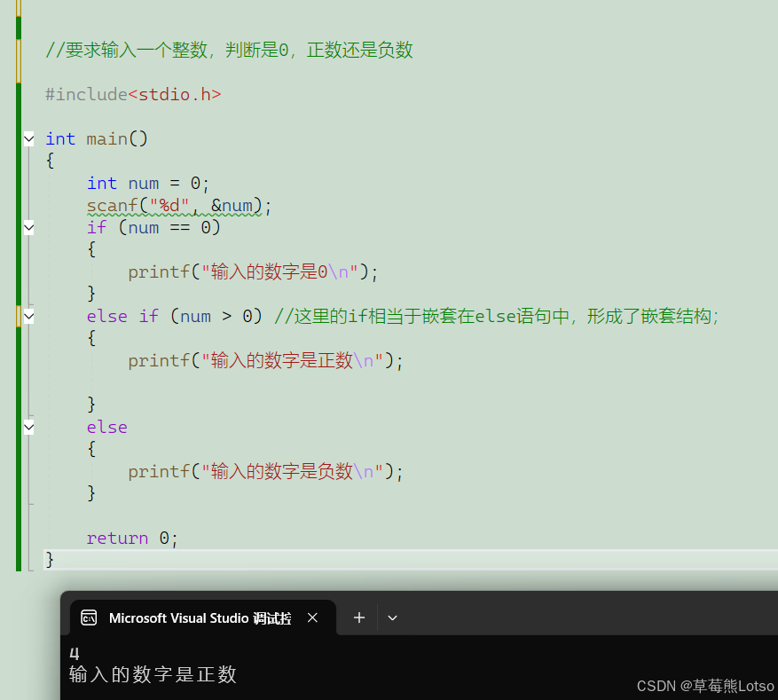Collapse the else if (num > 0) block
Viewport: 778px width, 700px height.
[29, 316]
